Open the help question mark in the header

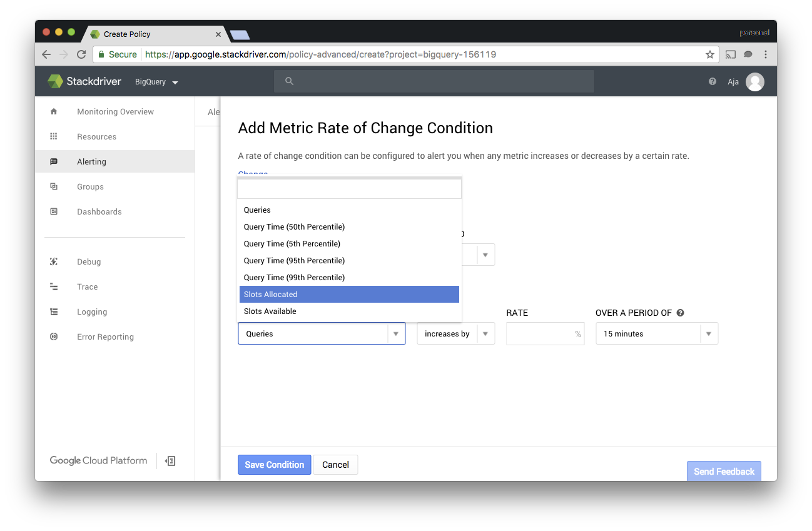pos(712,81)
